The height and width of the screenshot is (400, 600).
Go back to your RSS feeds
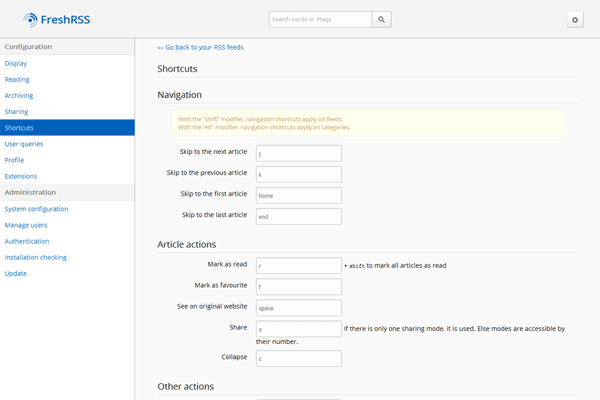[x=200, y=47]
